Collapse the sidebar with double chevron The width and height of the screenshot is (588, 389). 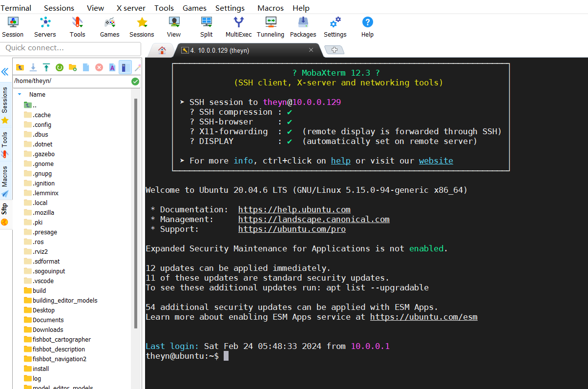click(5, 71)
